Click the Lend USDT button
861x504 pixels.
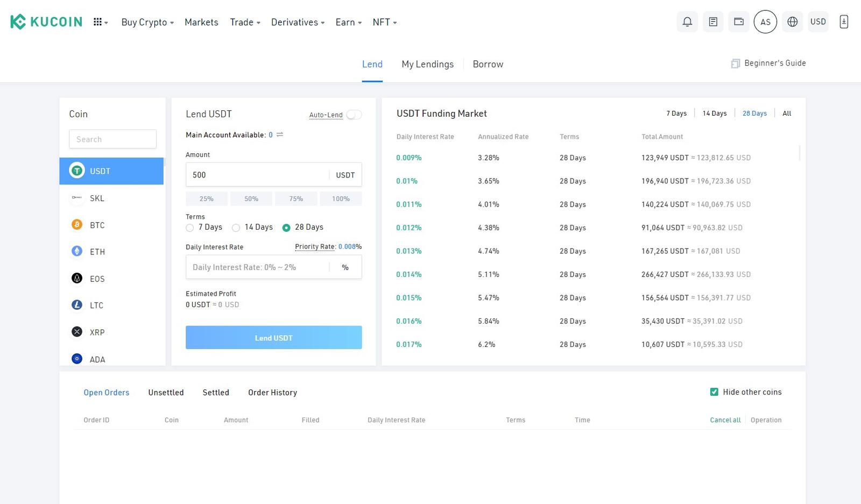point(274,338)
